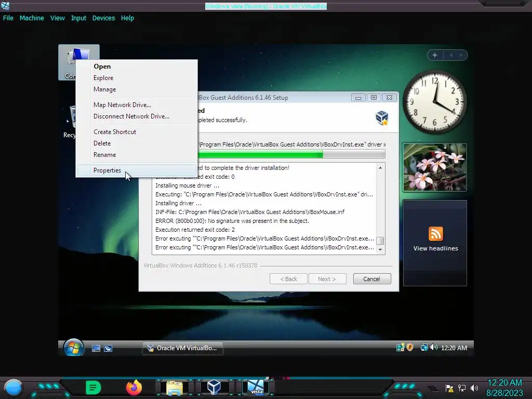Choose Open in the context menu
This screenshot has height=399, width=532.
[137, 66]
